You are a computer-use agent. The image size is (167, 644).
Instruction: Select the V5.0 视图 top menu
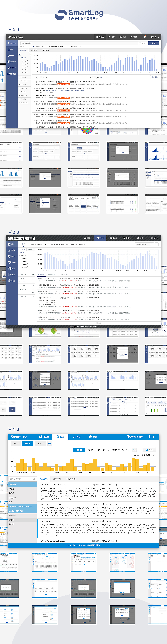[x=112, y=37]
